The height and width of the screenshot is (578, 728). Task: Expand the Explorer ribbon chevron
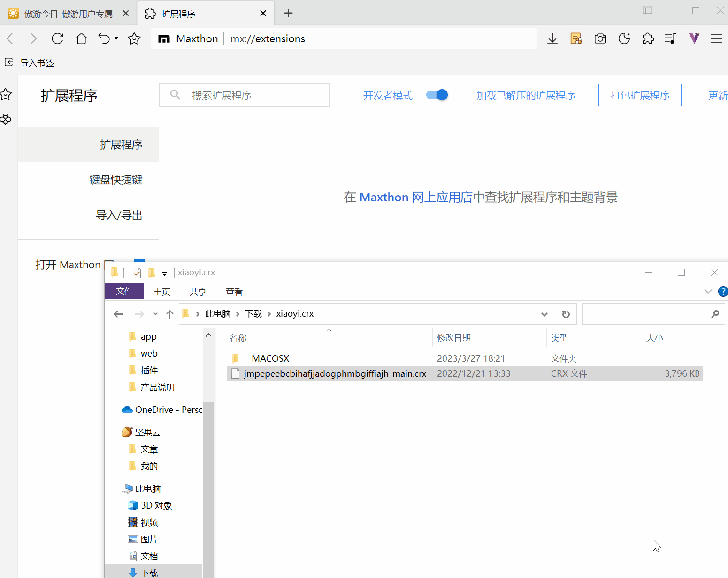click(x=708, y=291)
